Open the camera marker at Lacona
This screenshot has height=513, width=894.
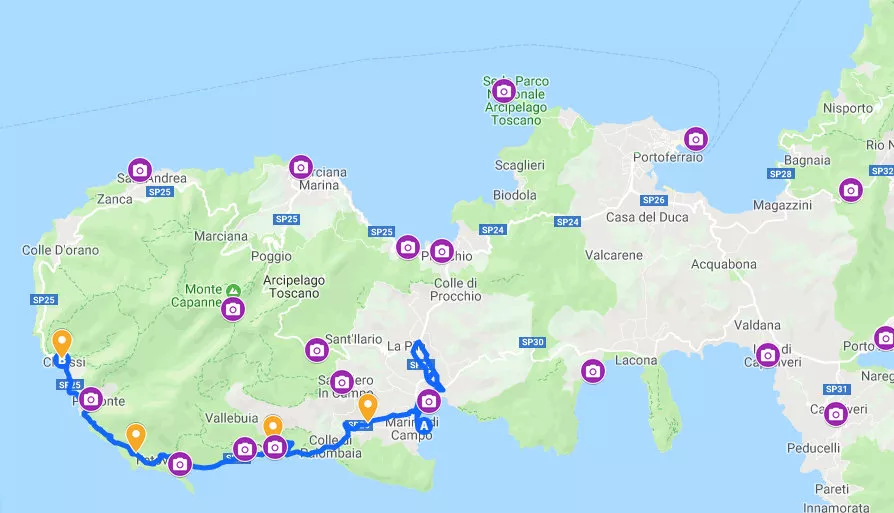coord(593,372)
